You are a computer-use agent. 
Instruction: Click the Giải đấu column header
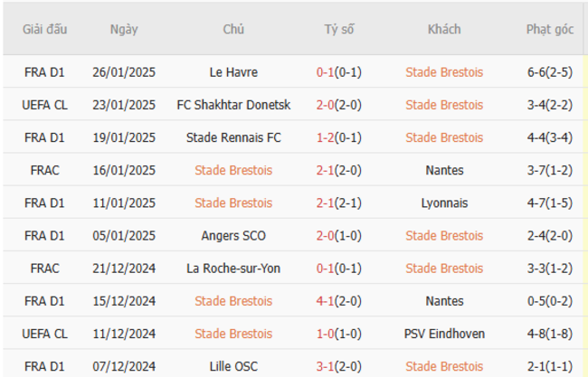coord(44,29)
